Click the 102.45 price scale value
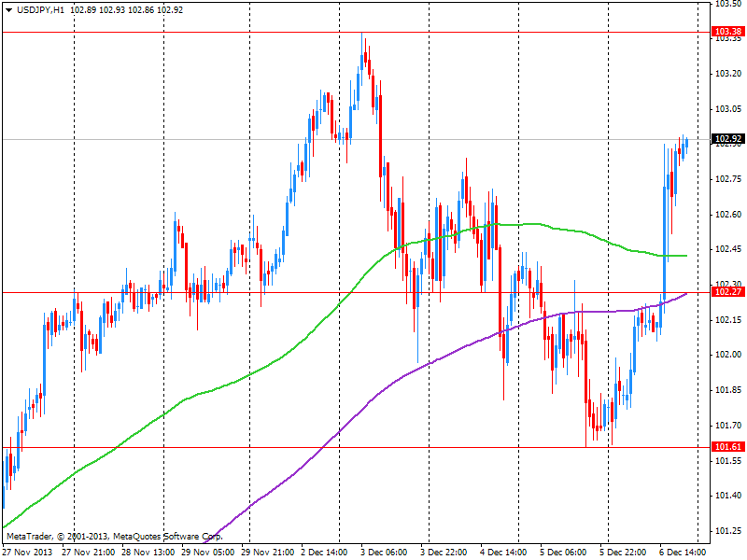Image resolution: width=747 pixels, height=560 pixels. (x=728, y=249)
